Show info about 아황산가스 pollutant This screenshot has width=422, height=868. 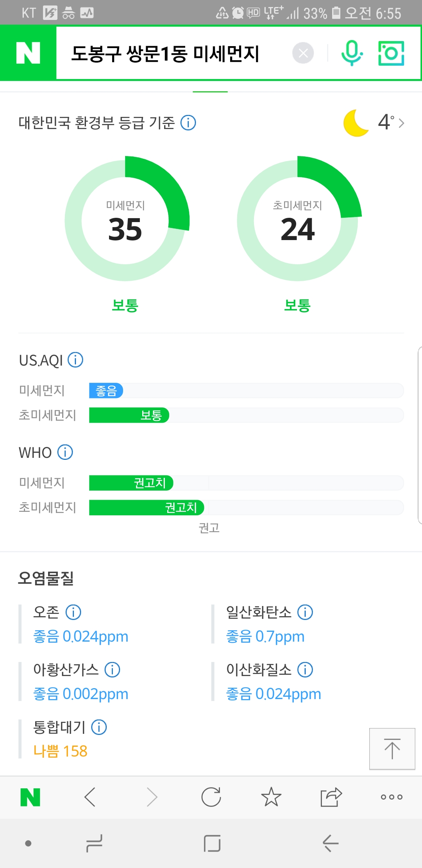pyautogui.click(x=113, y=670)
